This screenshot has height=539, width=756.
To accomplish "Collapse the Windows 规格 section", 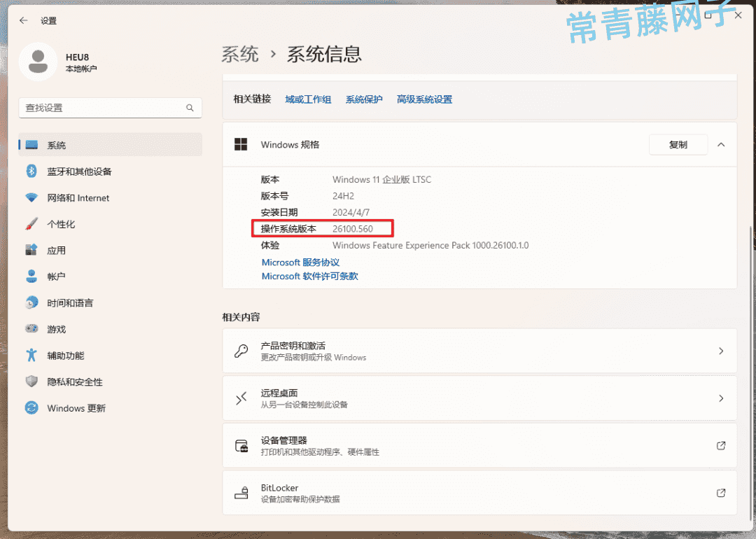I will click(x=721, y=145).
